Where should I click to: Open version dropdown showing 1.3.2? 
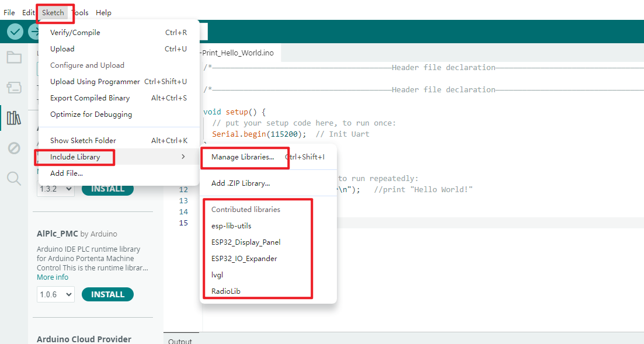click(x=55, y=189)
